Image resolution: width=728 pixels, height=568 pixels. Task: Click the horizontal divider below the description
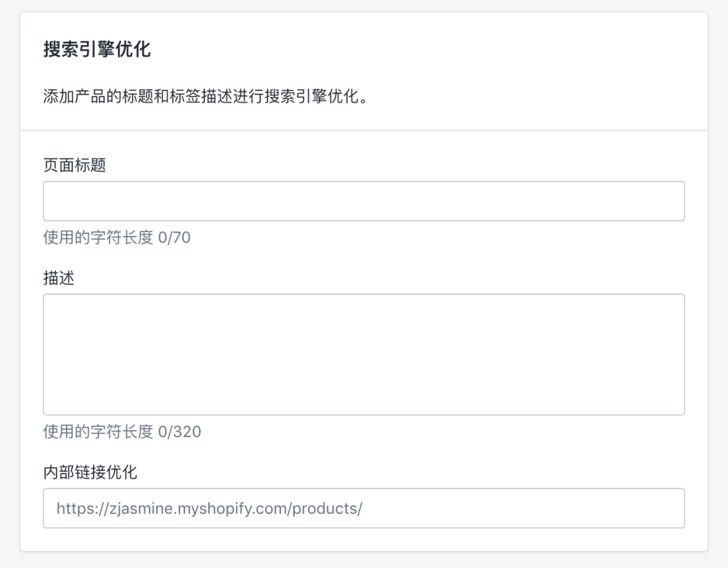pos(363,130)
